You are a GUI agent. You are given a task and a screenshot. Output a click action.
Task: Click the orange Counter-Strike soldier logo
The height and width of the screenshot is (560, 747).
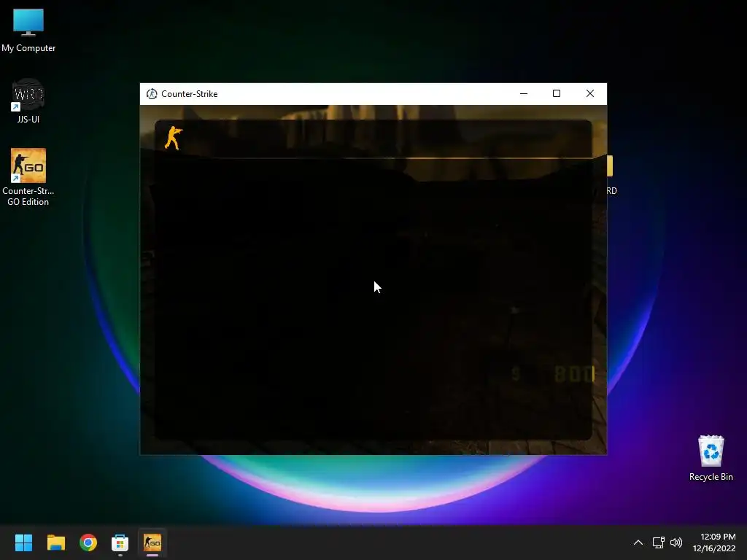coord(174,138)
